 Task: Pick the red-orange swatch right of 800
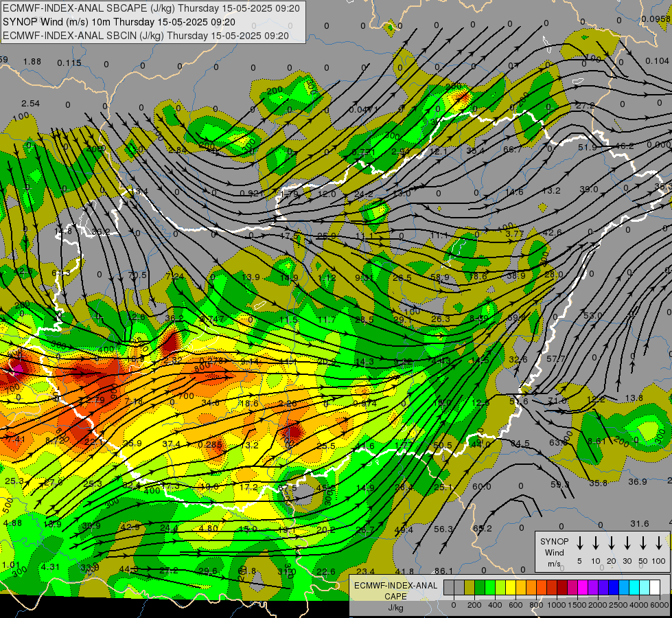pyautogui.click(x=542, y=587)
